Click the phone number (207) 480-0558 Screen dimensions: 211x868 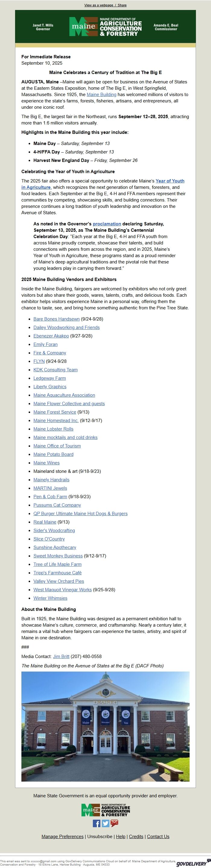pos(86,656)
